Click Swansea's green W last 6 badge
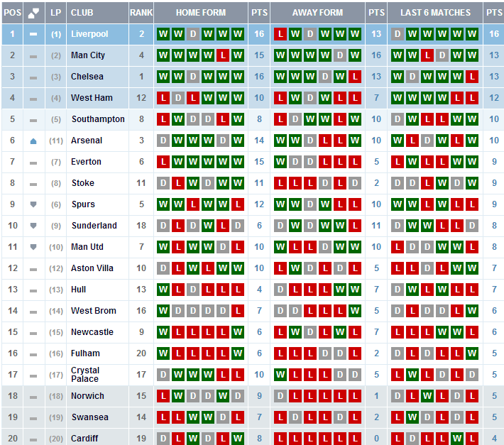 [x=412, y=417]
